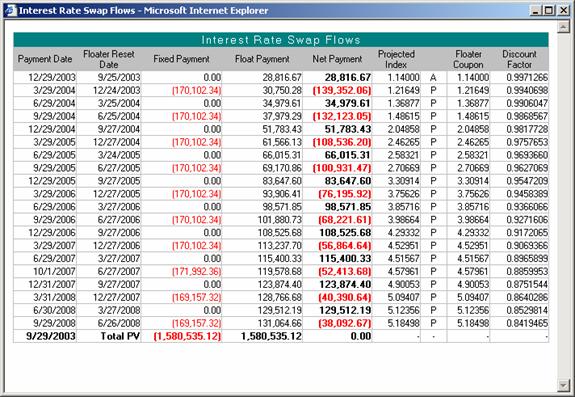Click the 0.8419465 discount factor cell
Image resolution: width=575 pixels, height=397 pixels.
519,323
